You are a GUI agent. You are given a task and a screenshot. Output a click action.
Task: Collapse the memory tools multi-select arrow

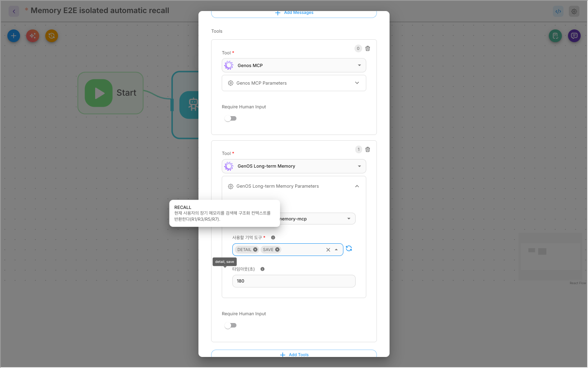336,250
